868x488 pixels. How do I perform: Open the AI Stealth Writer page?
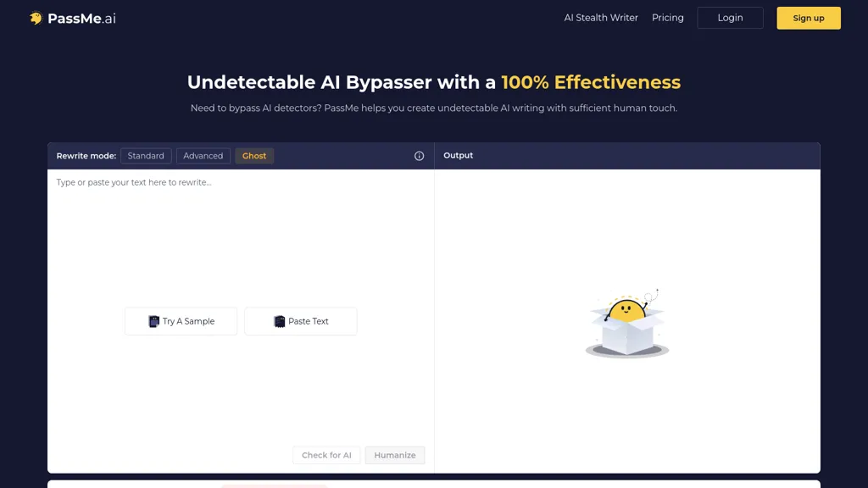[x=601, y=18]
